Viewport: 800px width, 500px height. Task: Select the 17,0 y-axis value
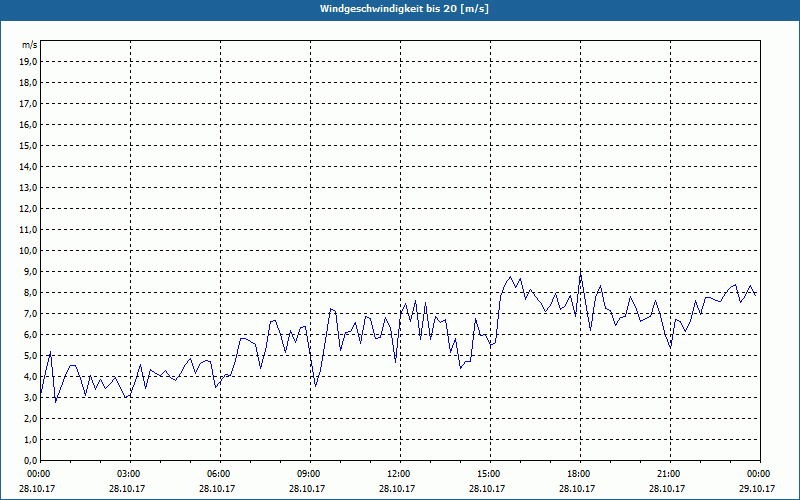click(x=28, y=104)
